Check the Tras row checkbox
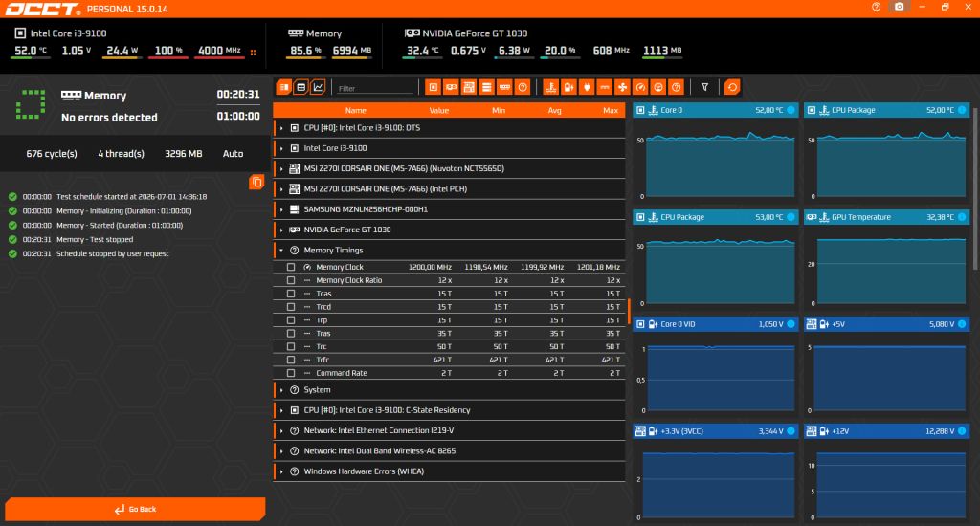The image size is (980, 526). point(291,334)
